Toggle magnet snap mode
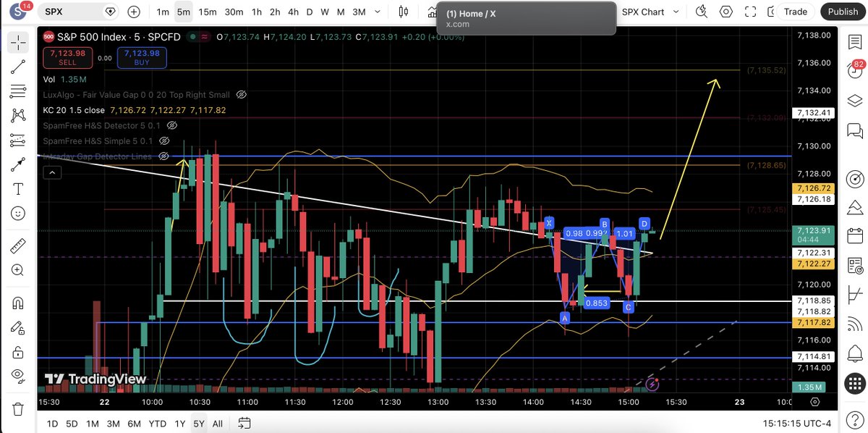This screenshot has width=868, height=433. (18, 303)
